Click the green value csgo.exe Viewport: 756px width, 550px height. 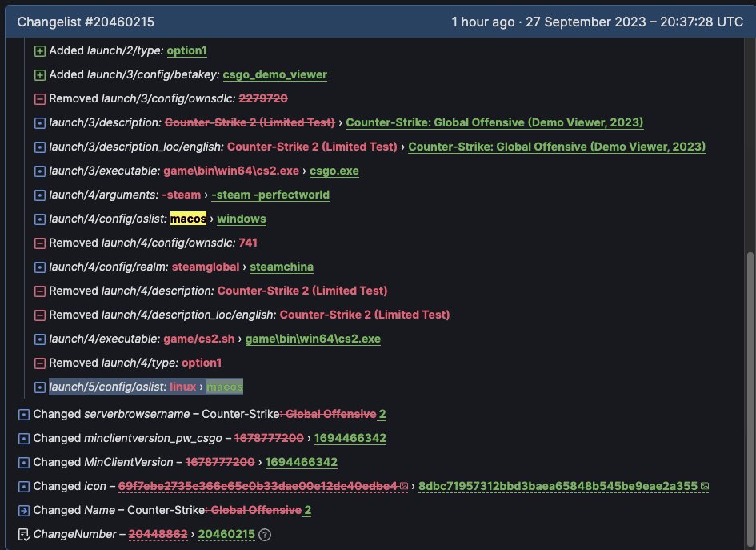(x=334, y=171)
